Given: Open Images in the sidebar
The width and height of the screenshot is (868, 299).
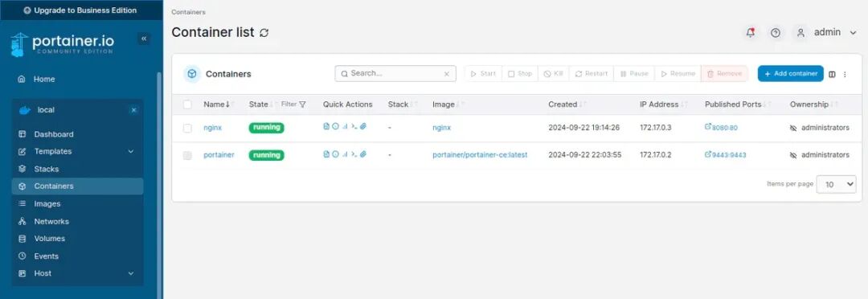Looking at the screenshot, I should pos(77,204).
